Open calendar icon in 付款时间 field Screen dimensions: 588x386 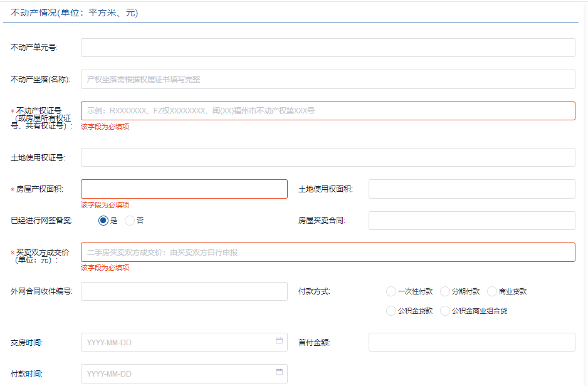point(279,372)
